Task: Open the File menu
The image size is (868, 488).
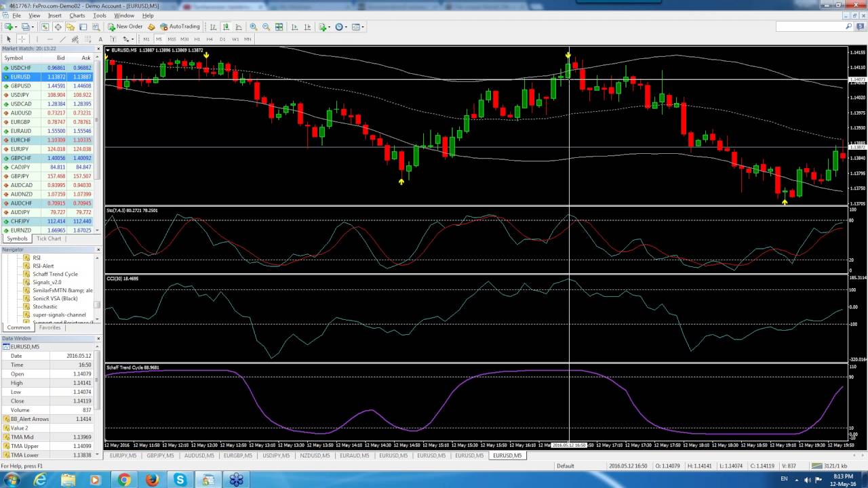Action: (16, 15)
